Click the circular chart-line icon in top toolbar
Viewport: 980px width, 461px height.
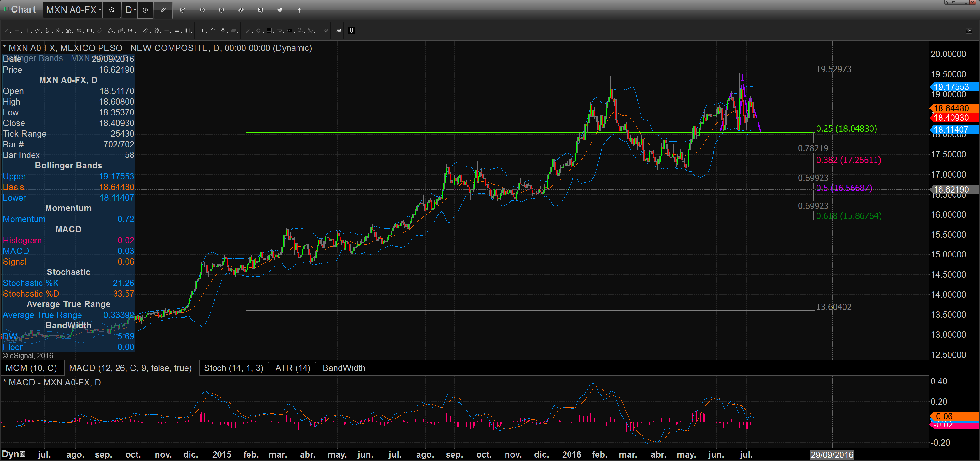click(x=183, y=10)
